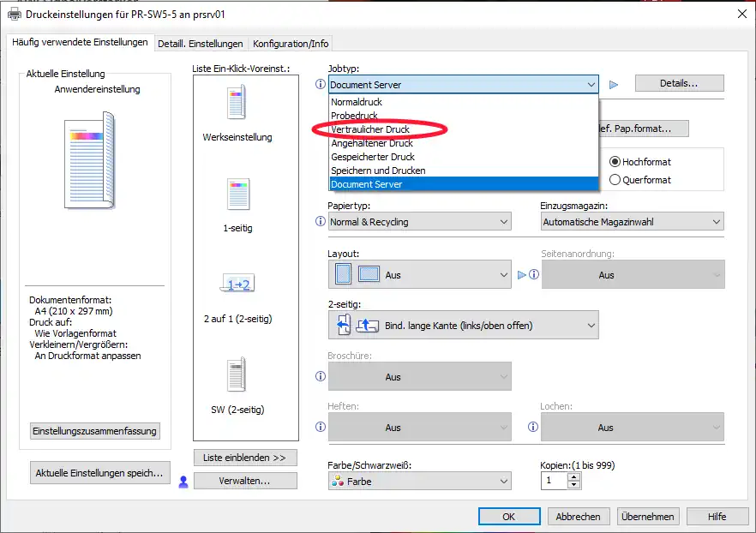Click the info icon next to Seitenanordnung
This screenshot has height=533, width=756.
(533, 275)
